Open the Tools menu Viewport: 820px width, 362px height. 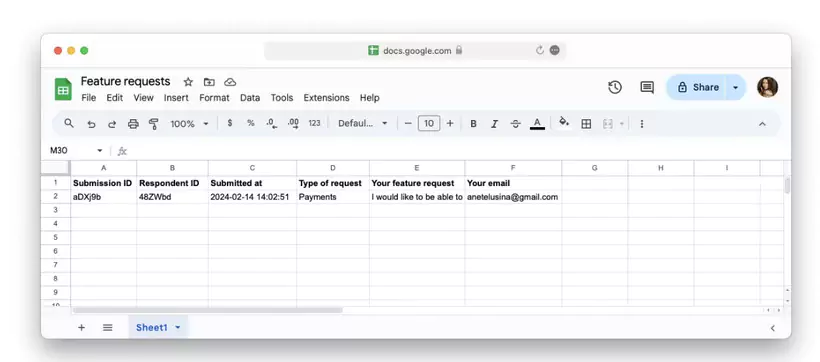click(x=282, y=98)
